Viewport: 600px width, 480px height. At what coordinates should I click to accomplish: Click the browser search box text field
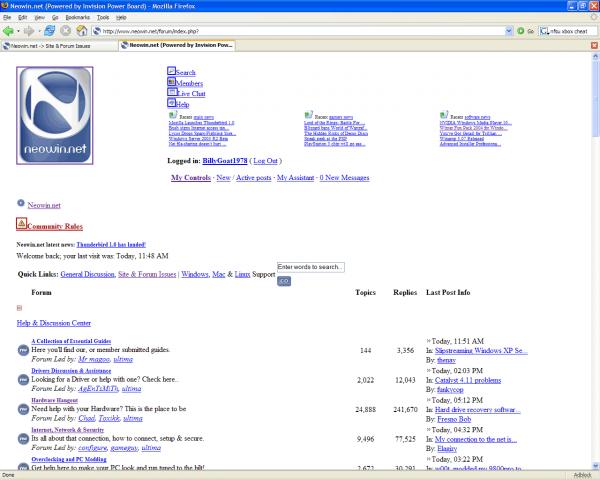click(573, 31)
